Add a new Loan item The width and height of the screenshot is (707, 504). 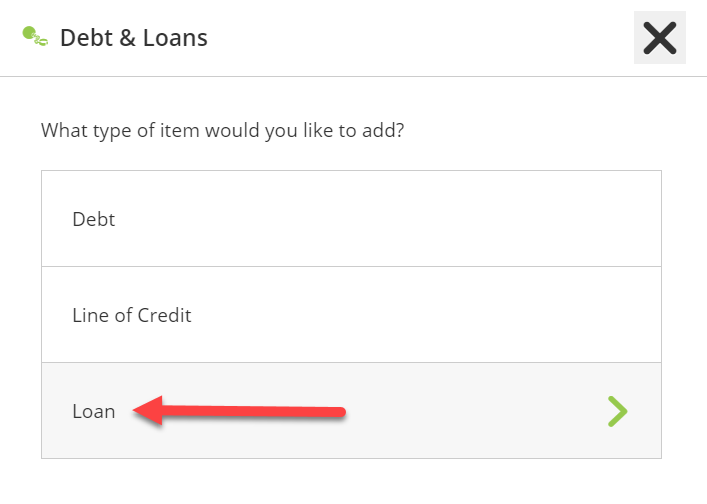351,411
